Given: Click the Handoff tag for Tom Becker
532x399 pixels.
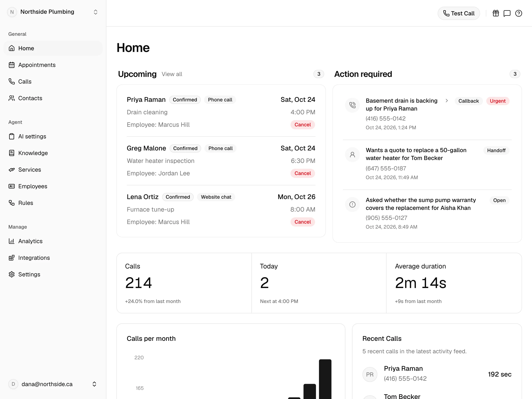Looking at the screenshot, I should pyautogui.click(x=496, y=150).
